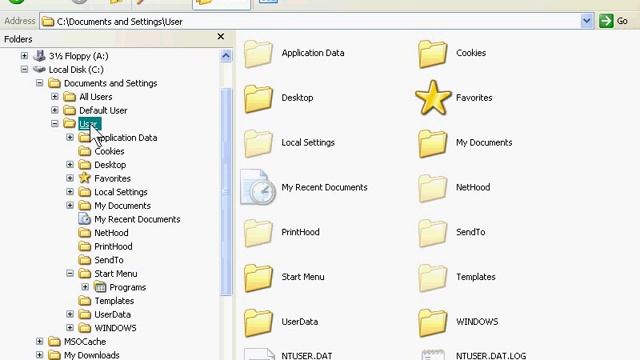Click the Favorites star icon in folder tree
The height and width of the screenshot is (360, 640).
pyautogui.click(x=84, y=178)
